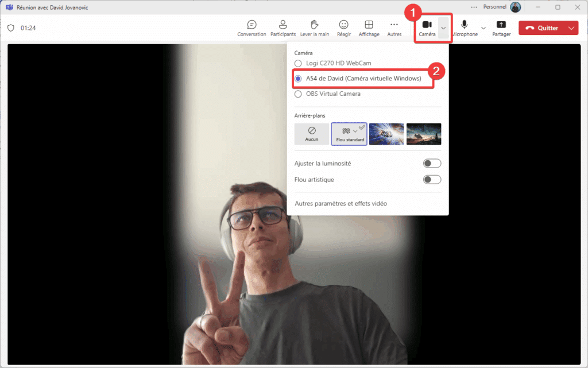Open the Affichage view options

tap(369, 28)
